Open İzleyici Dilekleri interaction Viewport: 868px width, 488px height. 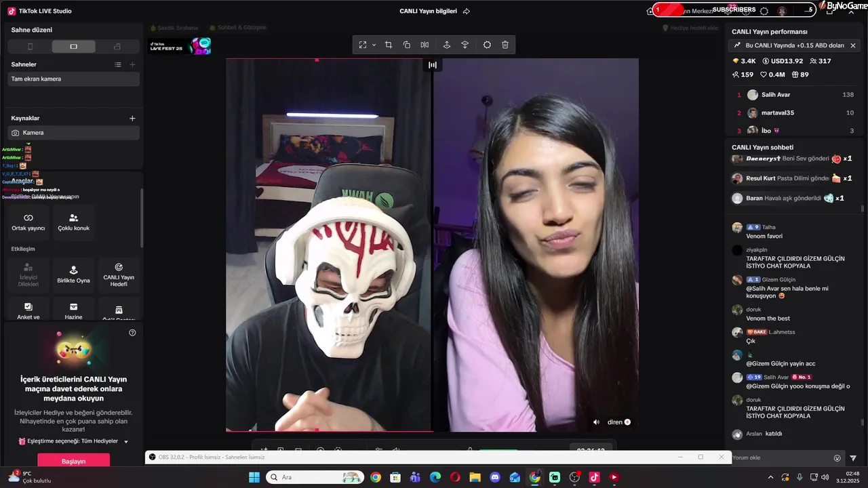coord(28,274)
